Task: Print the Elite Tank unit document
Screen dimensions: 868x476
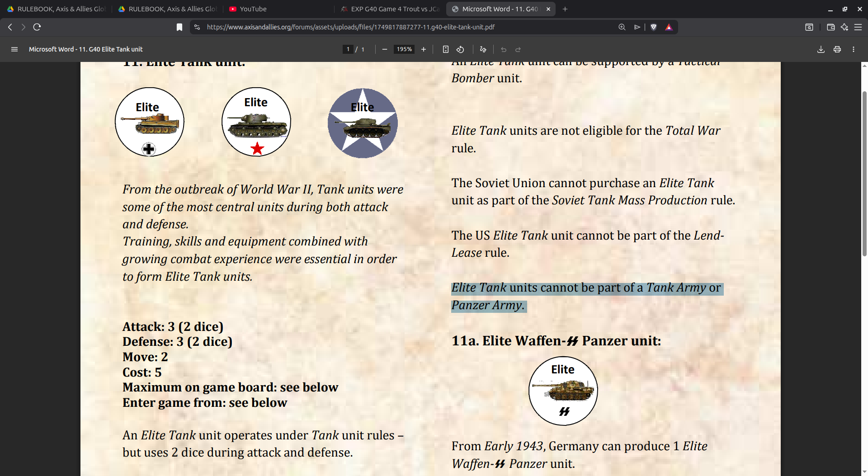Action: [x=837, y=49]
